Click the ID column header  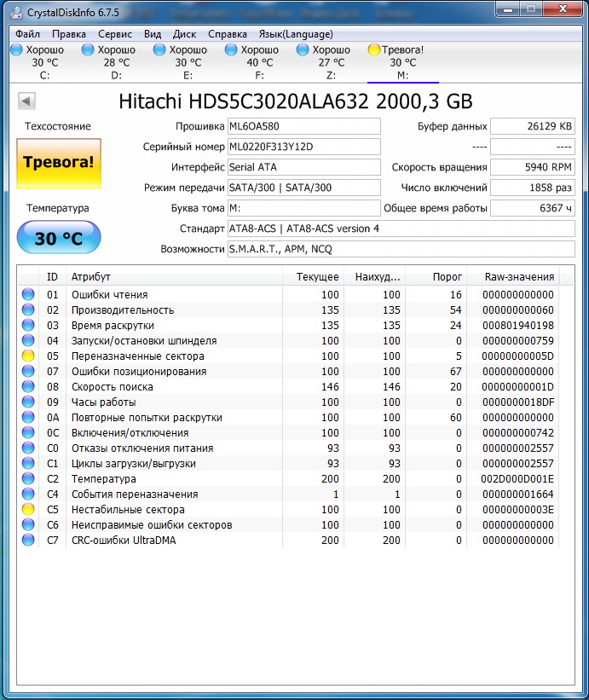click(x=52, y=277)
